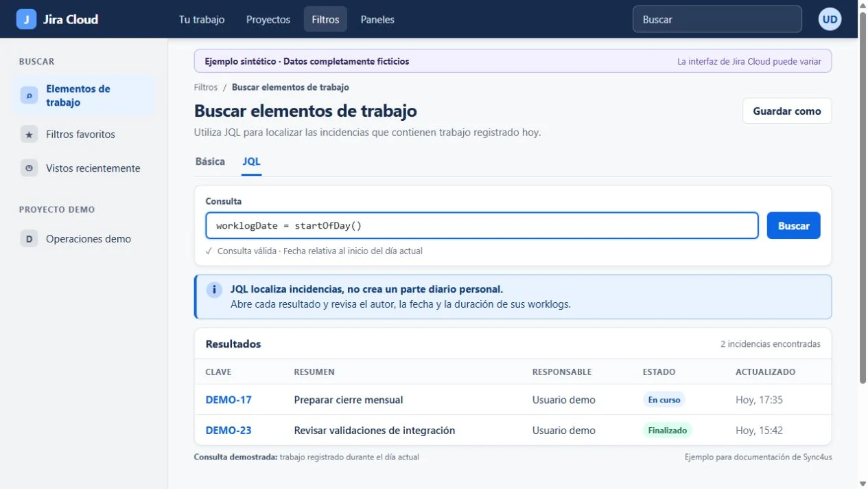This screenshot has height=489, width=868.
Task: Open the UD user avatar
Action: pyautogui.click(x=830, y=19)
